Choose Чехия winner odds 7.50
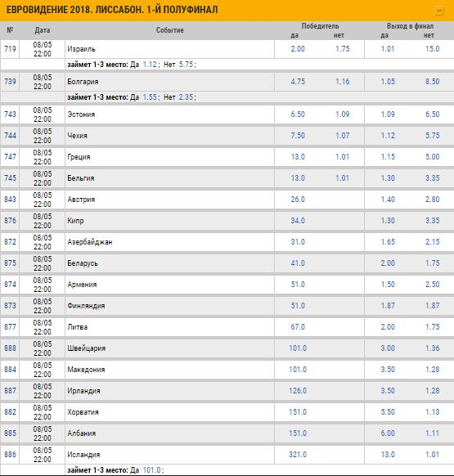The width and height of the screenshot is (454, 476). tap(298, 136)
